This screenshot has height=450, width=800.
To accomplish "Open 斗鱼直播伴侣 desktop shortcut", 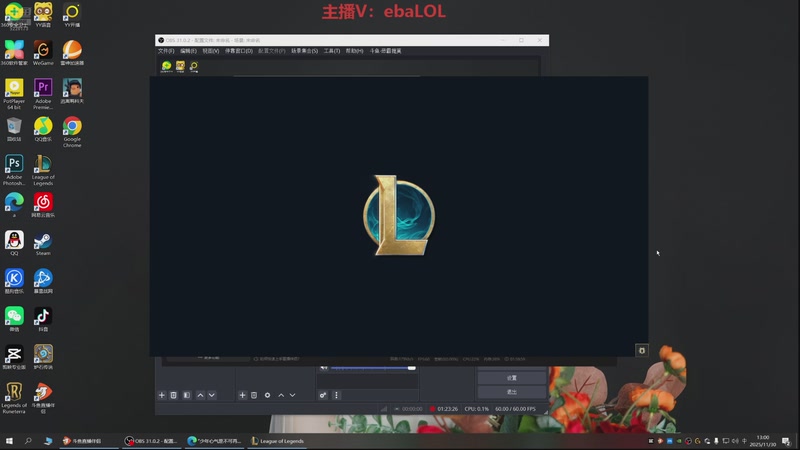I will [43, 398].
